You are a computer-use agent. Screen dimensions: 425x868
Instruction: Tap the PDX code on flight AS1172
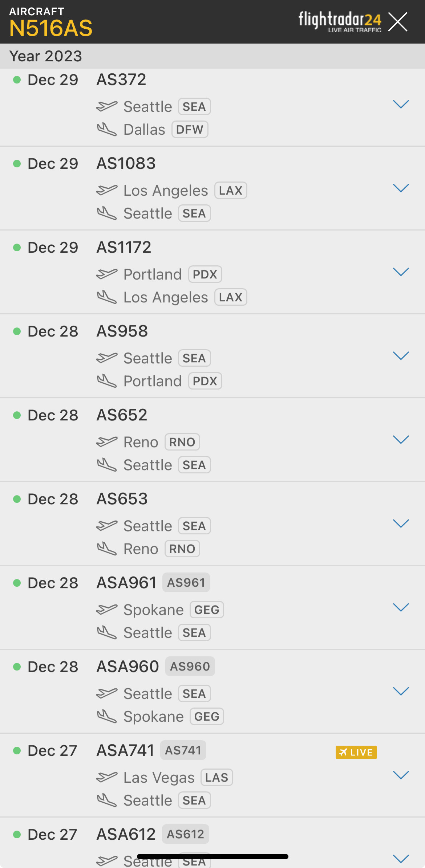coord(205,274)
